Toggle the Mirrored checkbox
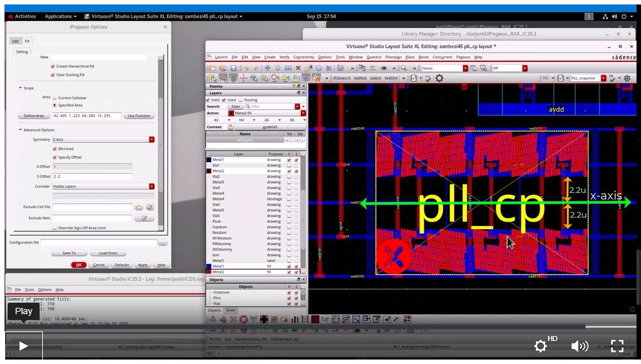 54,149
